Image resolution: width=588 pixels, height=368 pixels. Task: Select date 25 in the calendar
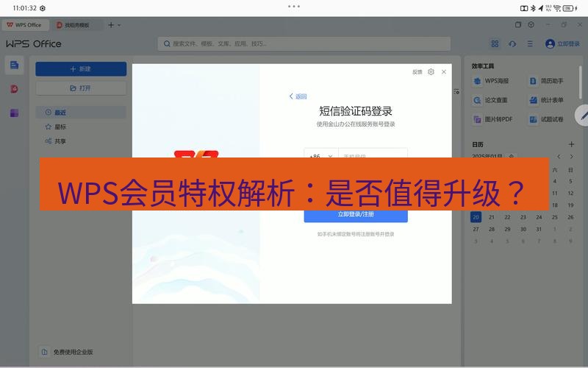point(555,217)
